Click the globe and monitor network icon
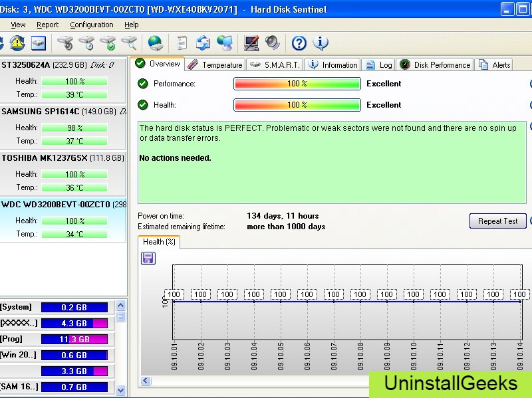 click(x=225, y=43)
